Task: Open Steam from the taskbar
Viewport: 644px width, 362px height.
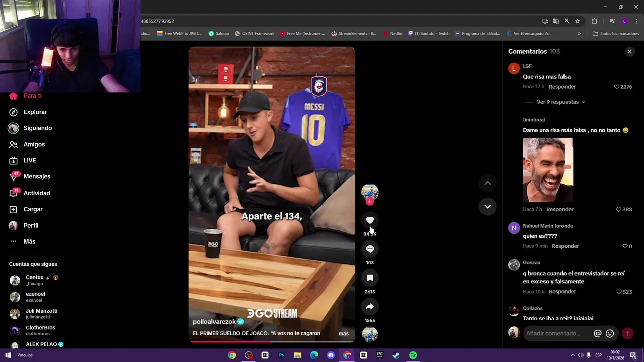Action: pyautogui.click(x=396, y=355)
